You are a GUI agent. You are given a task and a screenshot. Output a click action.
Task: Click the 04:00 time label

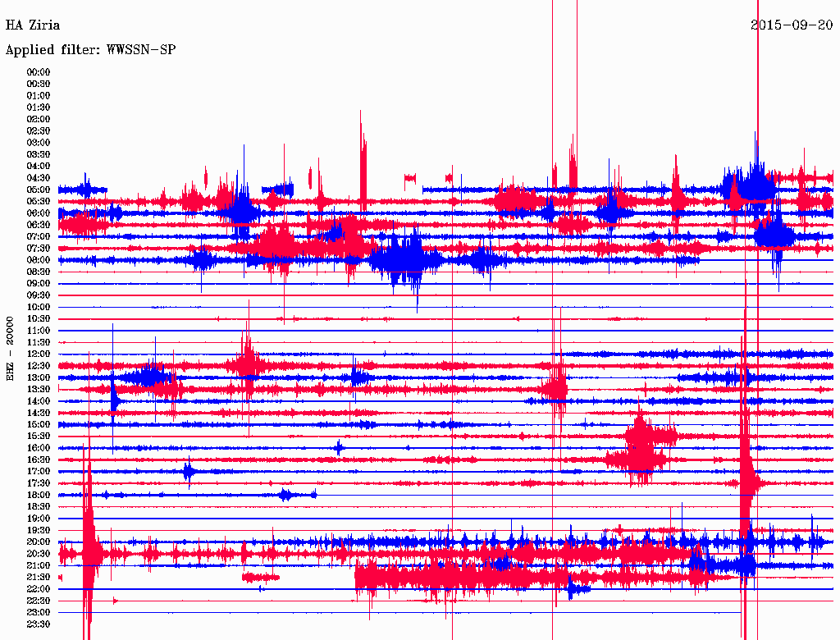pyautogui.click(x=39, y=167)
